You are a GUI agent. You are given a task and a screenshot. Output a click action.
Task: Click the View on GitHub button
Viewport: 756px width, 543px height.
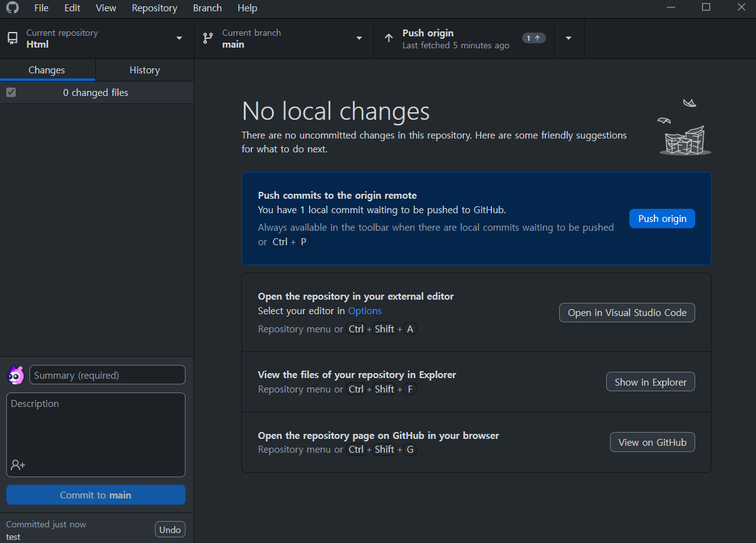pos(653,442)
